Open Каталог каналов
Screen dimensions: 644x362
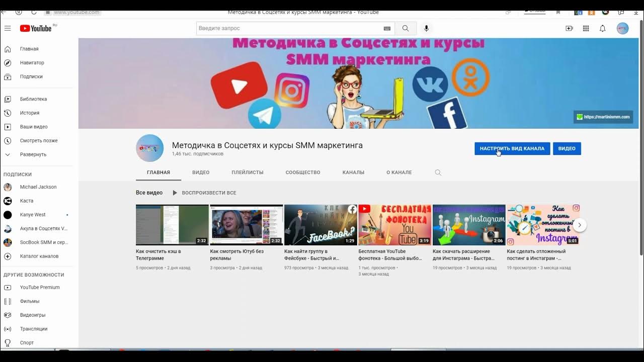click(39, 256)
